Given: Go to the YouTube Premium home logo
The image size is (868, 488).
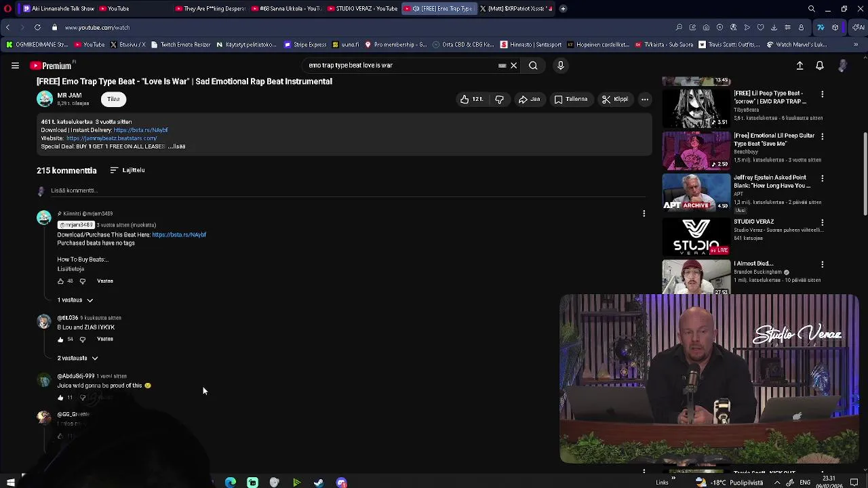Looking at the screenshot, I should pyautogui.click(x=51, y=66).
